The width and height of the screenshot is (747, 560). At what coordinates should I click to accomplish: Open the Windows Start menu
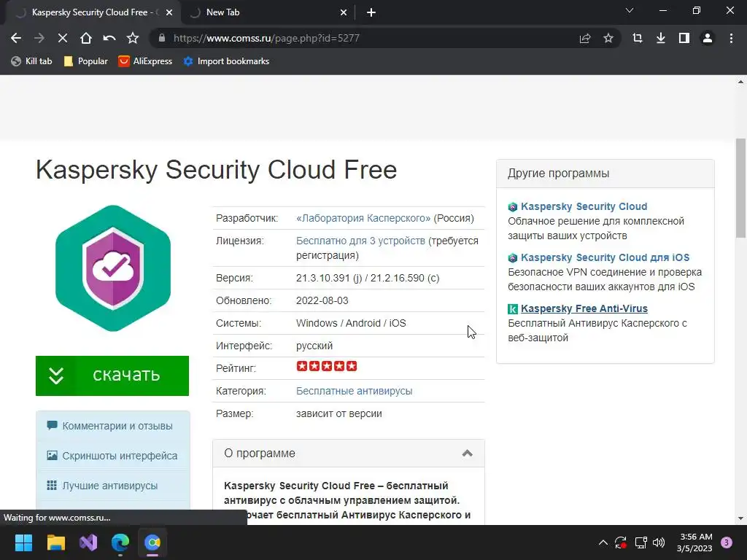tap(23, 542)
